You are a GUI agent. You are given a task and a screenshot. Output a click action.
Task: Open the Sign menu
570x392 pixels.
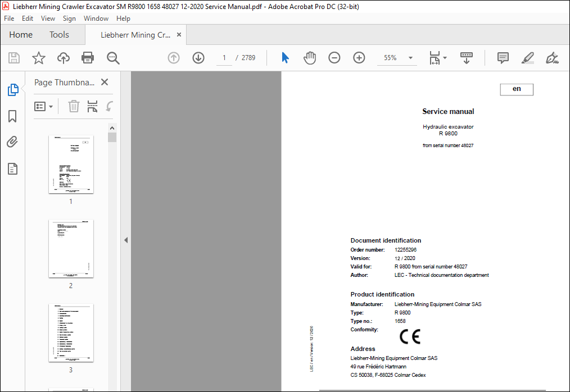[69, 19]
